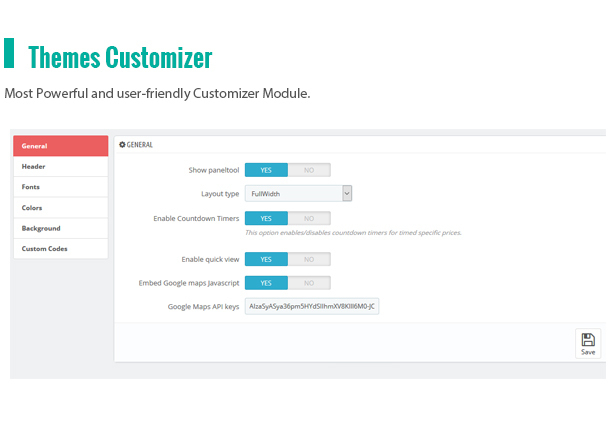Disable Enable Countdown Timers with NO

[x=309, y=218]
